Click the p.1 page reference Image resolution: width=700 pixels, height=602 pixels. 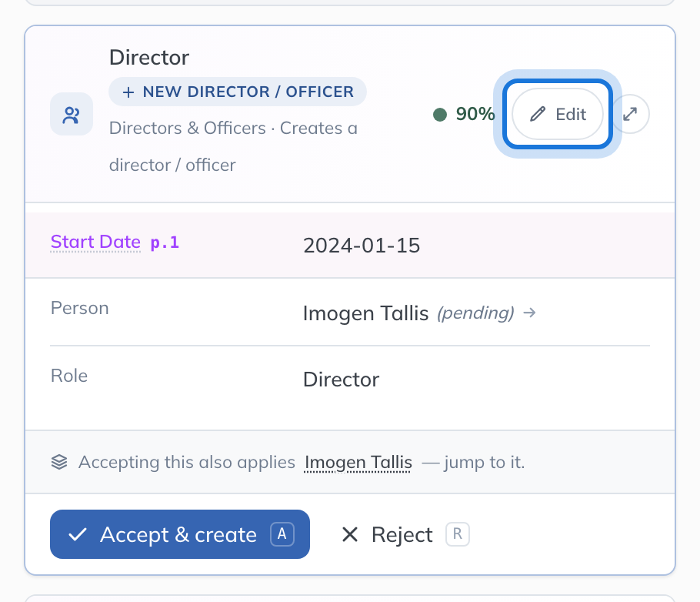click(x=165, y=242)
